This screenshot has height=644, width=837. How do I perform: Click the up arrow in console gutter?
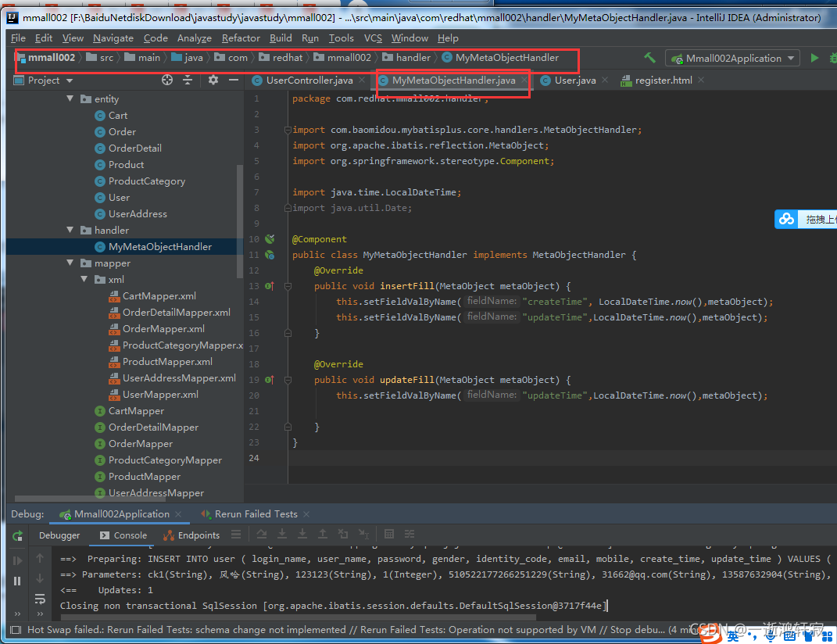(x=40, y=558)
